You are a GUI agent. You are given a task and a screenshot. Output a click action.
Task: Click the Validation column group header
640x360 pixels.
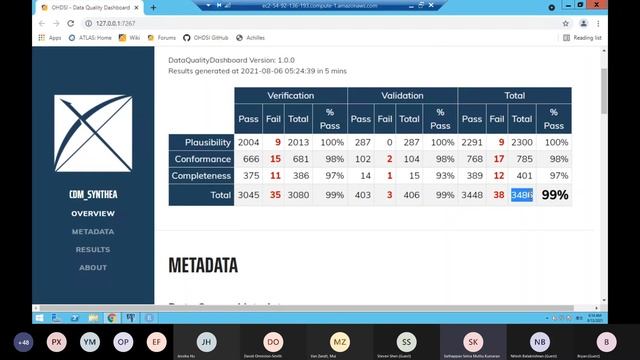click(x=402, y=96)
